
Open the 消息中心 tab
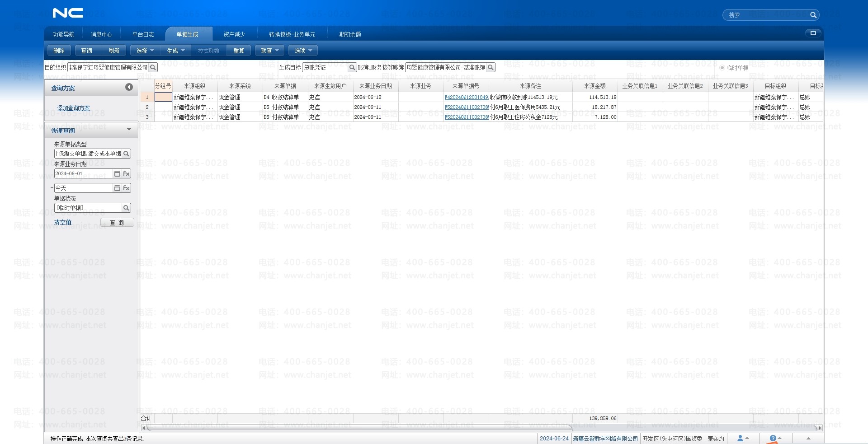[102, 34]
